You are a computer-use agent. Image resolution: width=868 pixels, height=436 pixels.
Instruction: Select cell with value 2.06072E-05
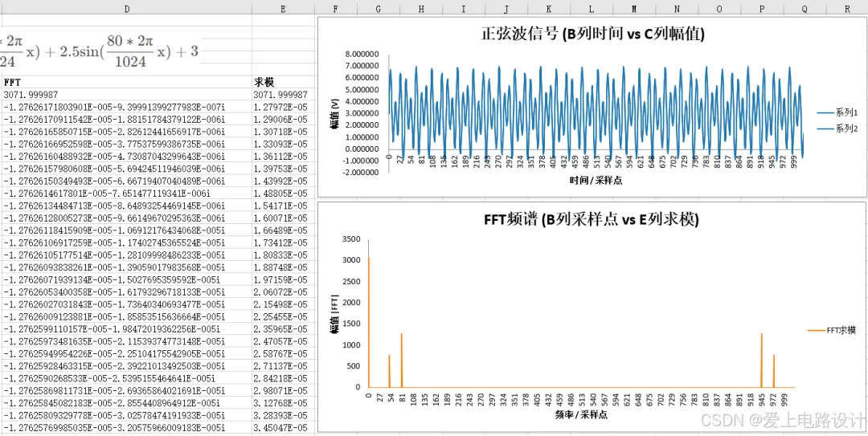click(x=284, y=292)
